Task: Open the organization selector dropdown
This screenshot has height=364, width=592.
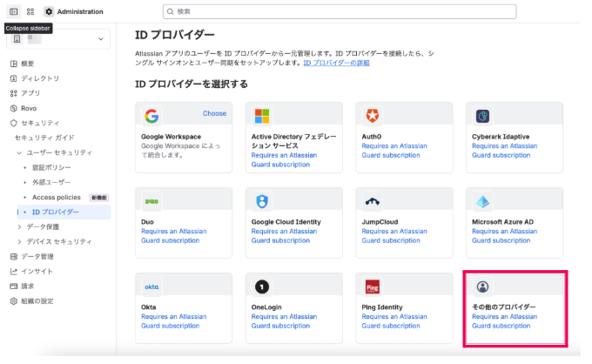Action: [58, 39]
